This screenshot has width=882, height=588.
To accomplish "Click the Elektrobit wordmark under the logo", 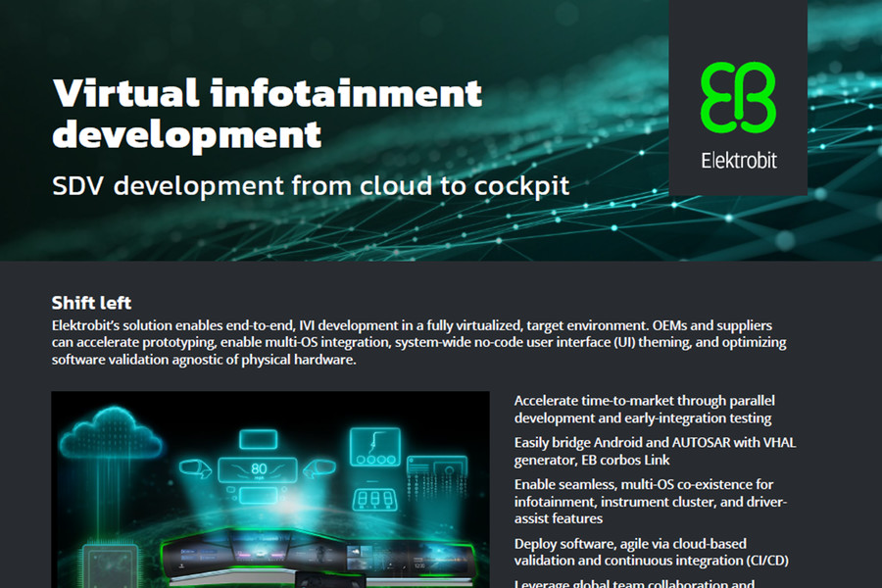I will click(738, 160).
